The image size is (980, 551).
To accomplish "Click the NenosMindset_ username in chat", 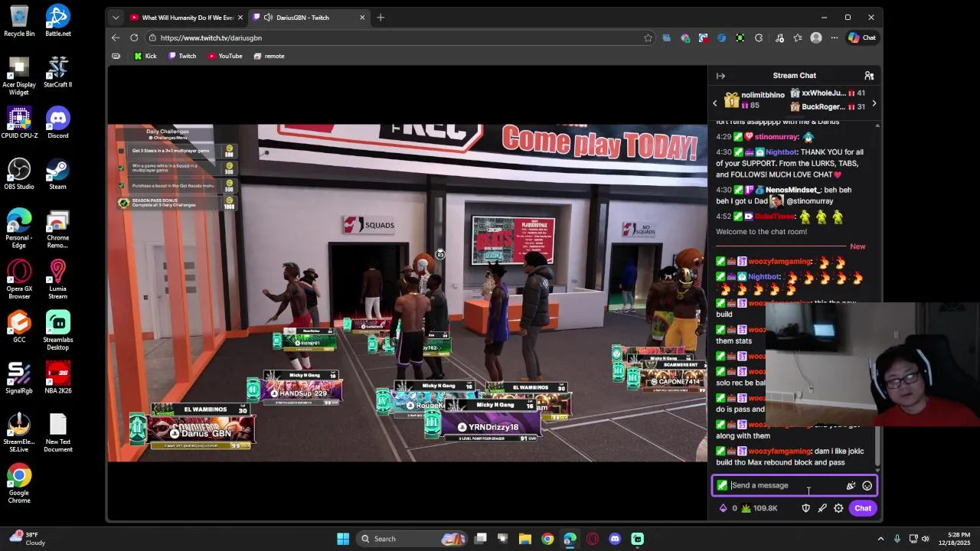I will [793, 190].
